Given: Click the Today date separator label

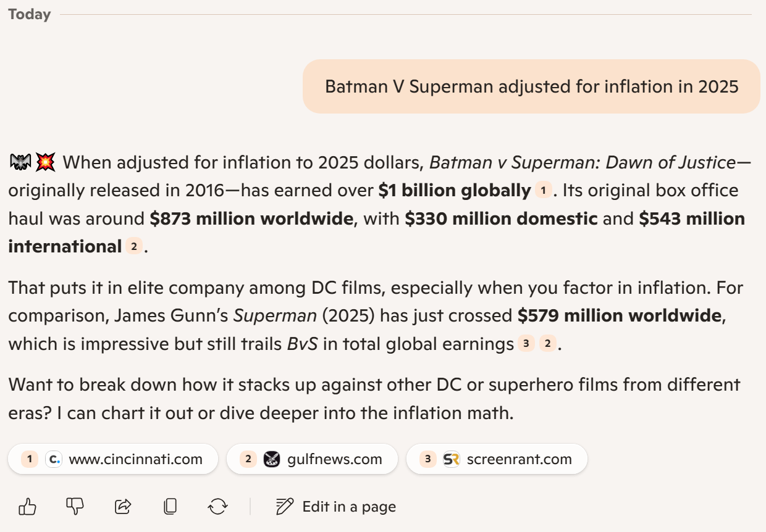Looking at the screenshot, I should [x=30, y=14].
